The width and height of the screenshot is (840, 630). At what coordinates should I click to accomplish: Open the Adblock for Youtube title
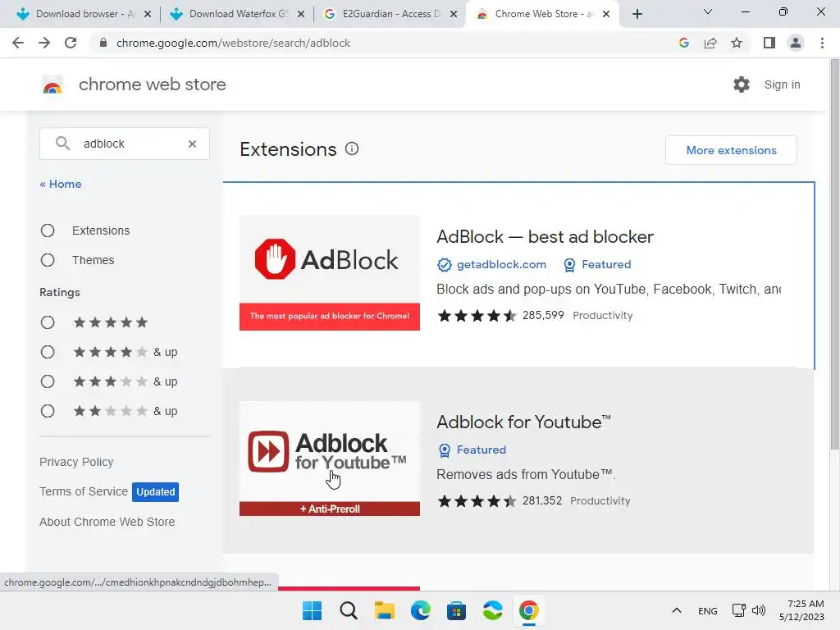pyautogui.click(x=523, y=422)
